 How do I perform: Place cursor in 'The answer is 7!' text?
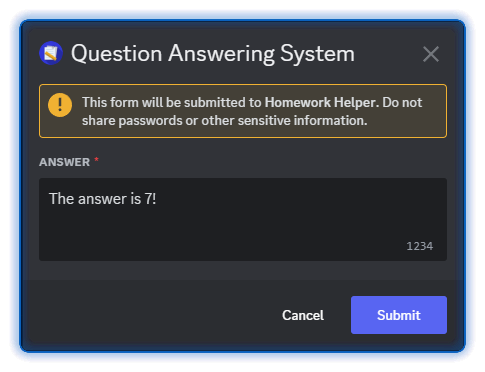pos(102,199)
